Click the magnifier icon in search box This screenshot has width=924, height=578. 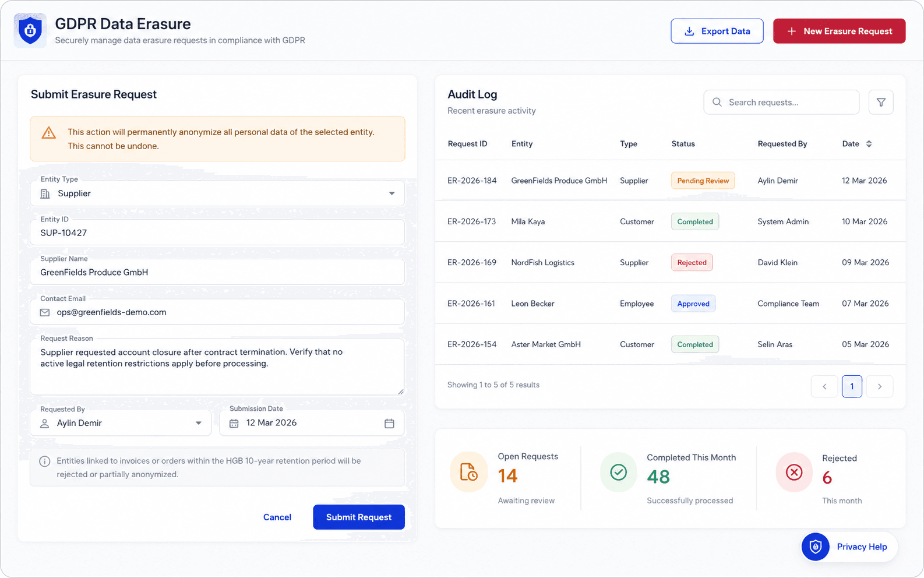tap(717, 102)
